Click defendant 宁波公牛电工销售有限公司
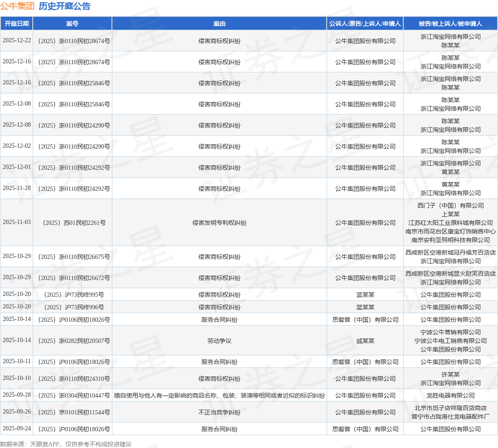 click(450, 341)
